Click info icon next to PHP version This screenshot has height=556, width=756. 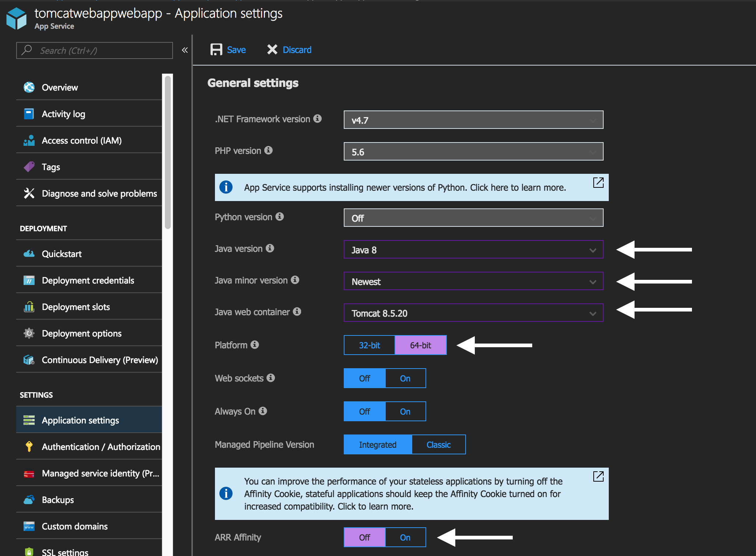pyautogui.click(x=269, y=150)
